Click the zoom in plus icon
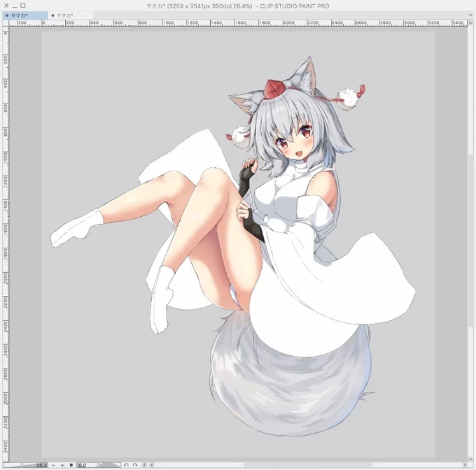Image resolution: width=476 pixels, height=470 pixels. pos(62,465)
